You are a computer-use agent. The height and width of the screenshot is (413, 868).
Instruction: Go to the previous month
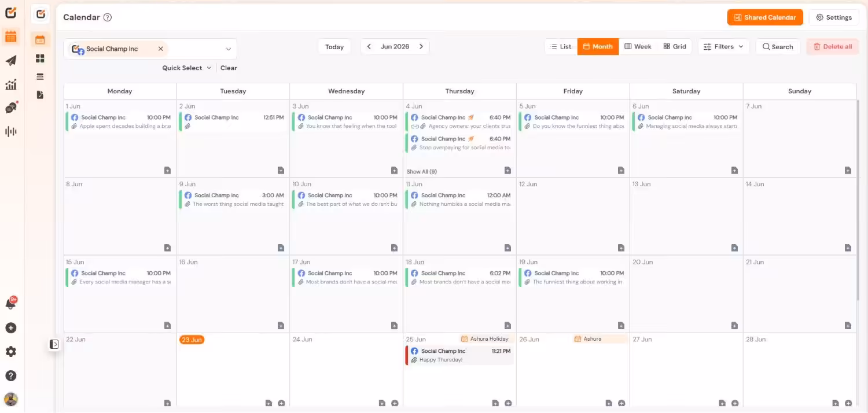(x=369, y=47)
